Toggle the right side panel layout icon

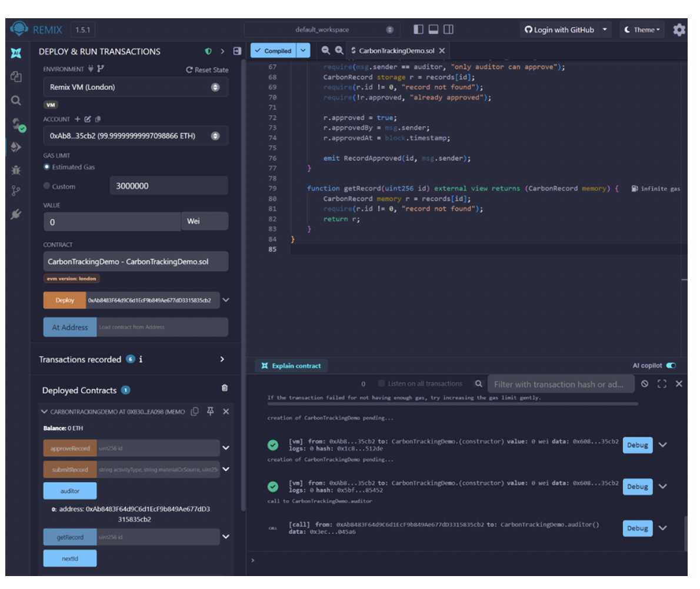tap(448, 29)
